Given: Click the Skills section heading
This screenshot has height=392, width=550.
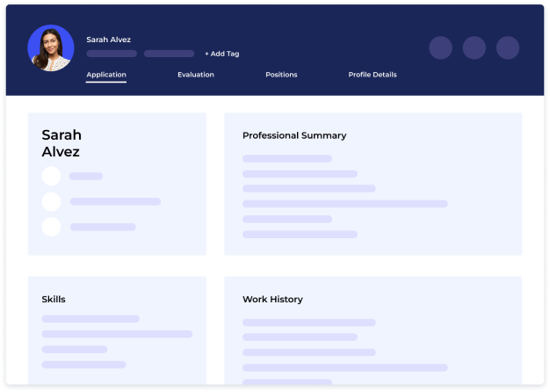Looking at the screenshot, I should point(54,299).
